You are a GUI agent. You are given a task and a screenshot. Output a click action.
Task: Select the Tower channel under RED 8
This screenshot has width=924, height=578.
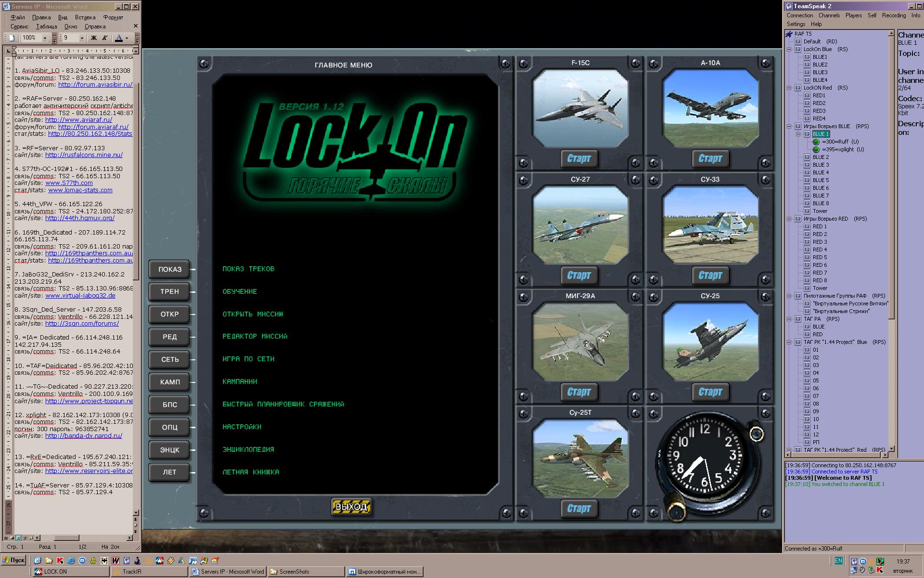point(820,288)
